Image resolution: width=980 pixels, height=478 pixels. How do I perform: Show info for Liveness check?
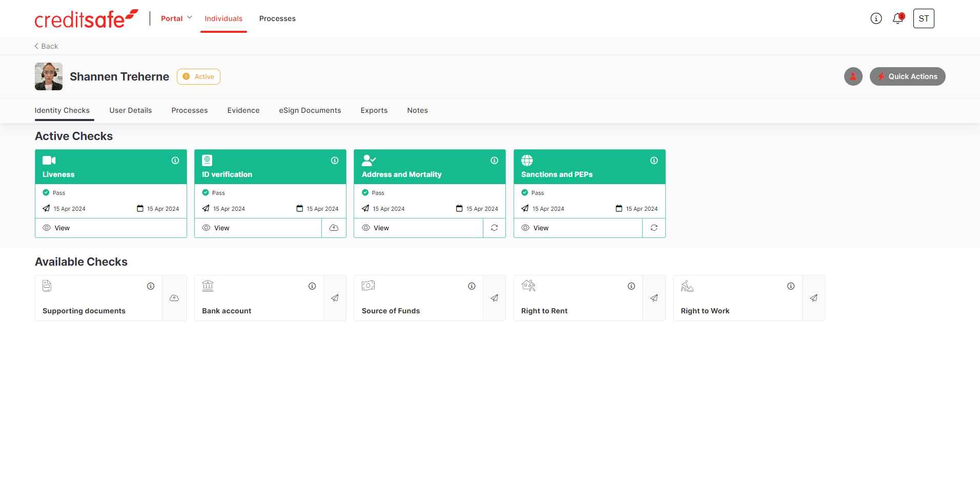(175, 161)
